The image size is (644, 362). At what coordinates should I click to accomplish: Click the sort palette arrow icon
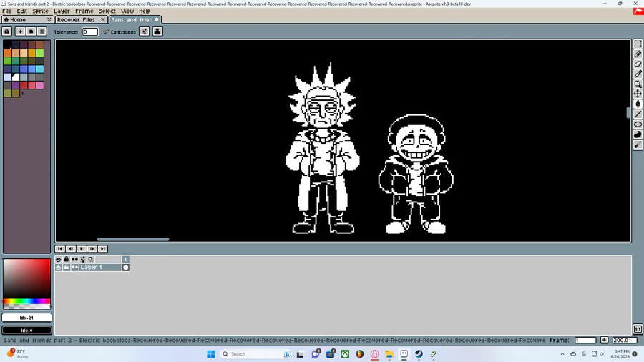(20, 31)
